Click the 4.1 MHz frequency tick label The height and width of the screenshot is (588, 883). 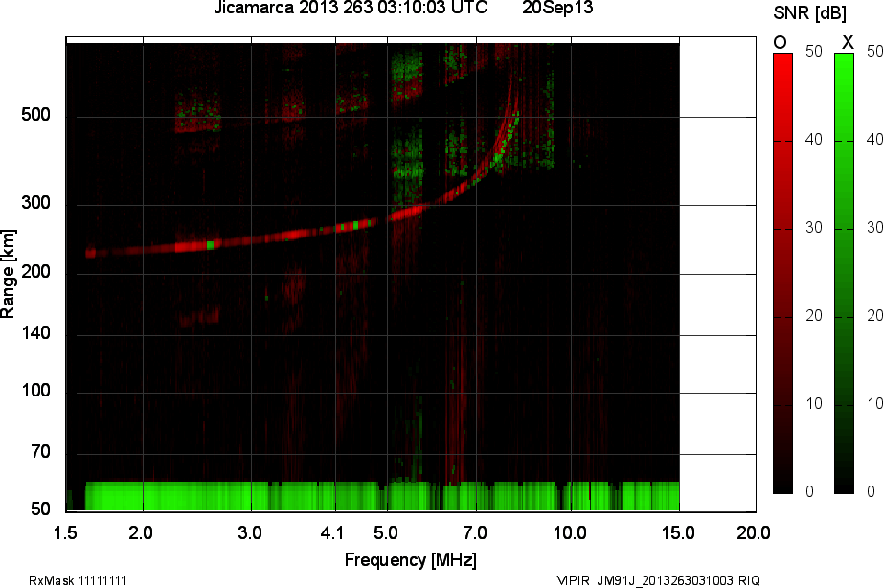tap(331, 532)
